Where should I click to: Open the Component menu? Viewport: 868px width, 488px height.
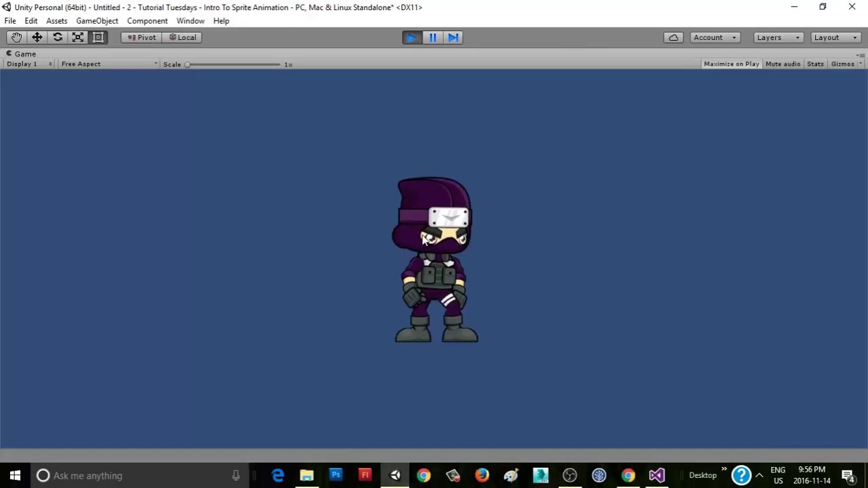tap(147, 21)
